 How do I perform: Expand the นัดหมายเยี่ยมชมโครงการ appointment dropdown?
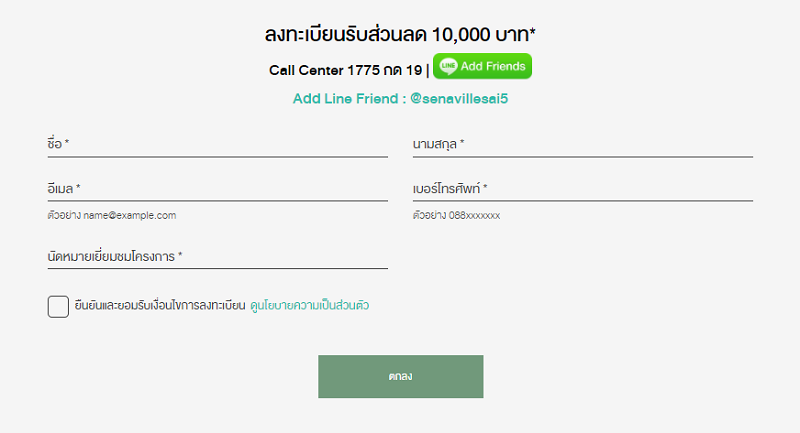[x=218, y=256]
